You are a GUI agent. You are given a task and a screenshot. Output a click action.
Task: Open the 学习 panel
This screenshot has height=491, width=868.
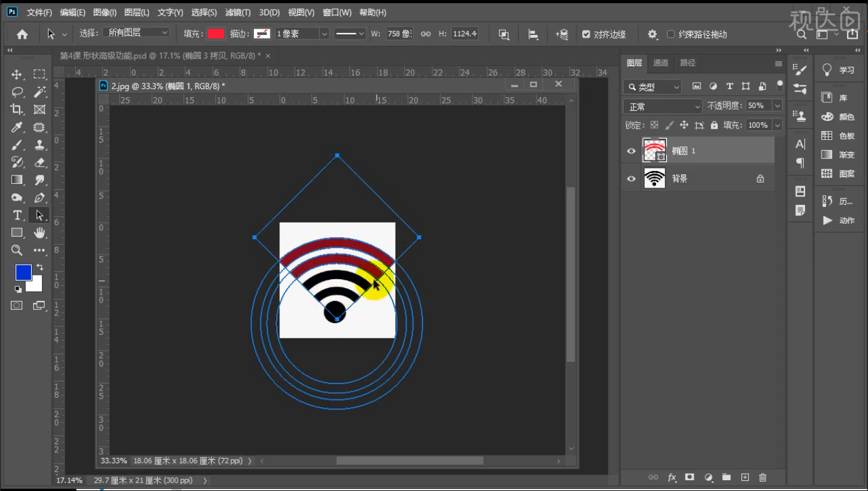click(839, 70)
